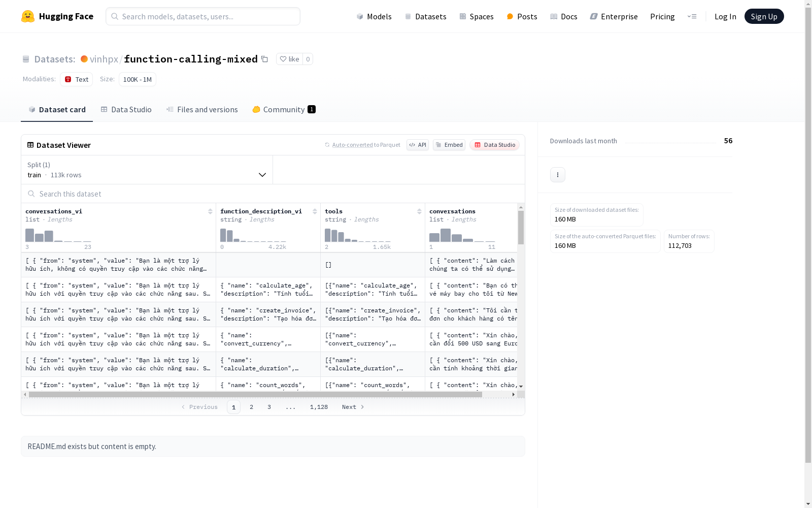
Task: Click the Log In link
Action: pos(725,16)
